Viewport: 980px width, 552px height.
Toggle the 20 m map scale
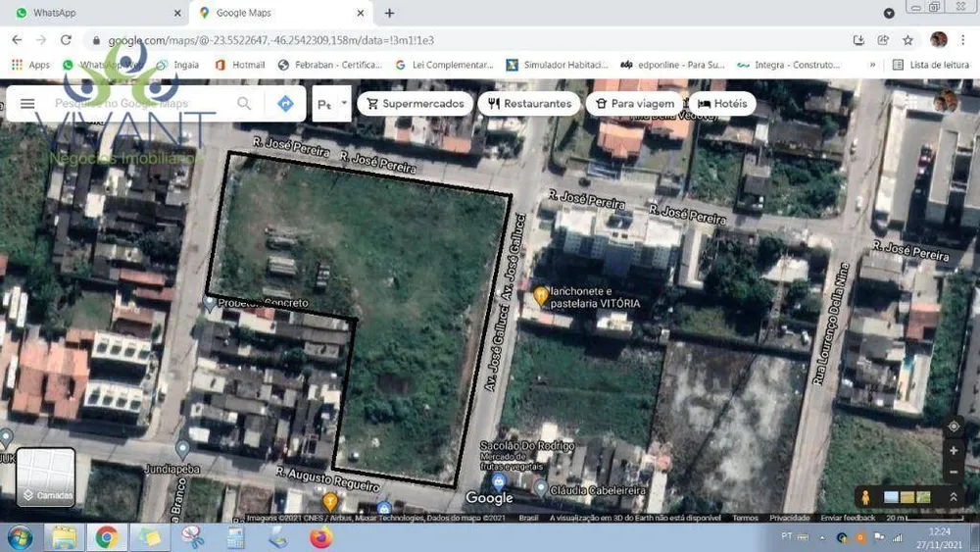coord(925,518)
